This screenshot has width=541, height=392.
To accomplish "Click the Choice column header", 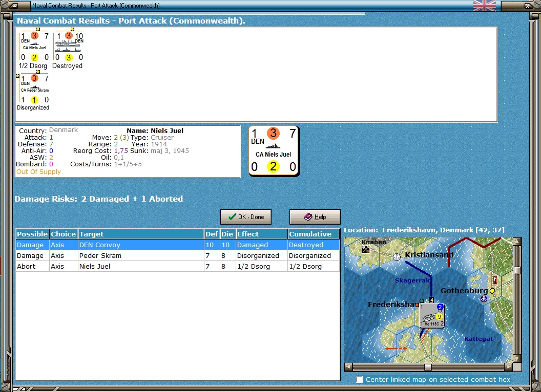I will click(64, 234).
